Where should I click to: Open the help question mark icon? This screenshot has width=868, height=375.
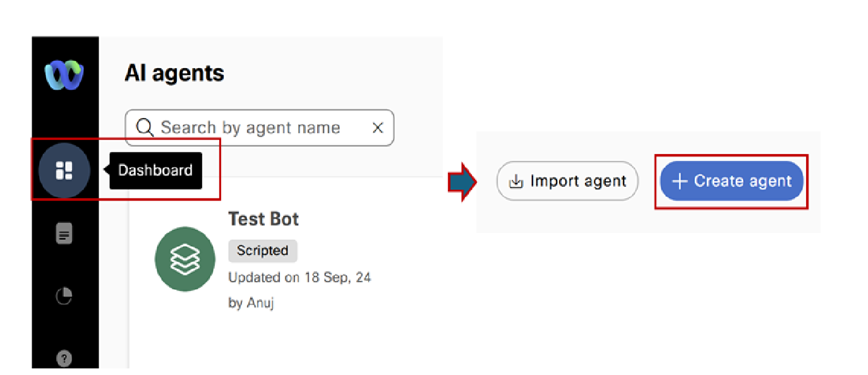64,359
